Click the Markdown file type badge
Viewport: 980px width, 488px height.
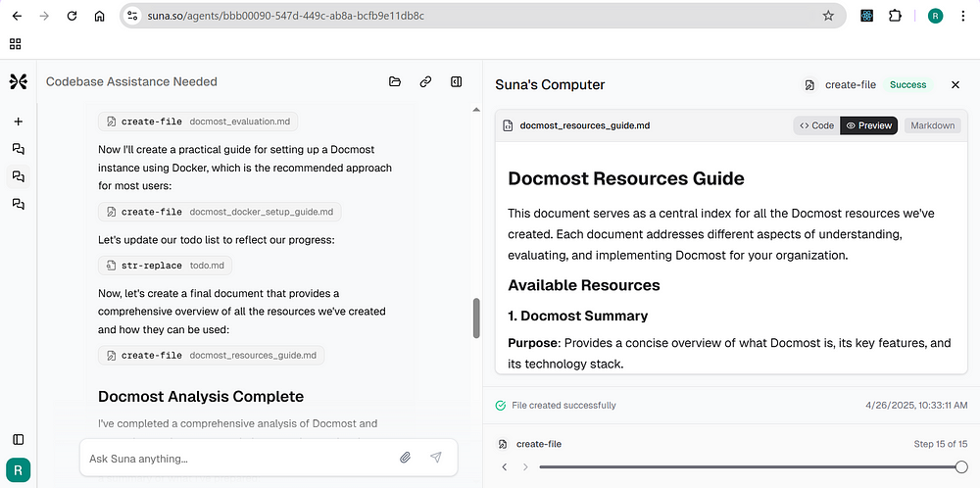pos(933,125)
